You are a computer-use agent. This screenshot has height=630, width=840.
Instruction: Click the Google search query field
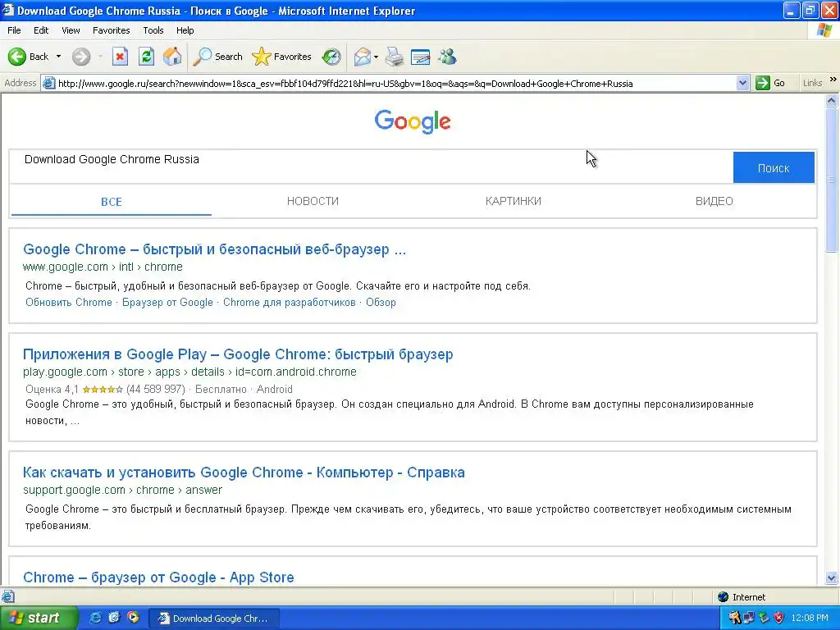371,167
